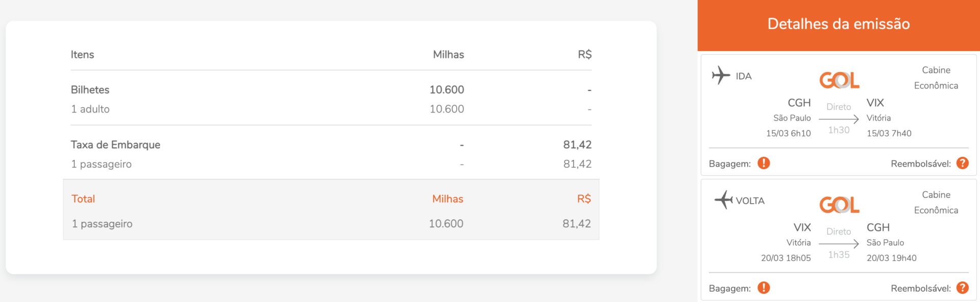Click the VIX to CGH direction arrow
Image resolution: width=980 pixels, height=302 pixels.
839,243
